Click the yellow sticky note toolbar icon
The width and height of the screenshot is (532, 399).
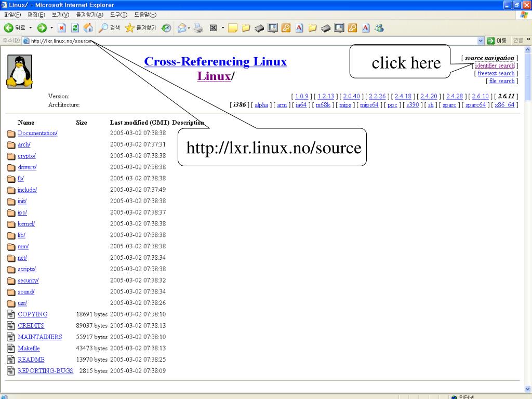[x=232, y=28]
